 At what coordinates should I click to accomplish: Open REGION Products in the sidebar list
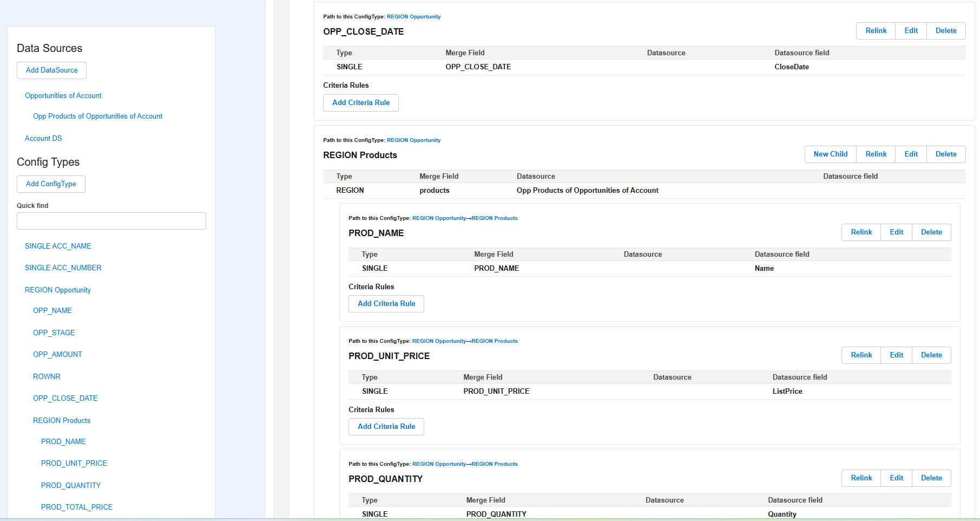(62, 421)
